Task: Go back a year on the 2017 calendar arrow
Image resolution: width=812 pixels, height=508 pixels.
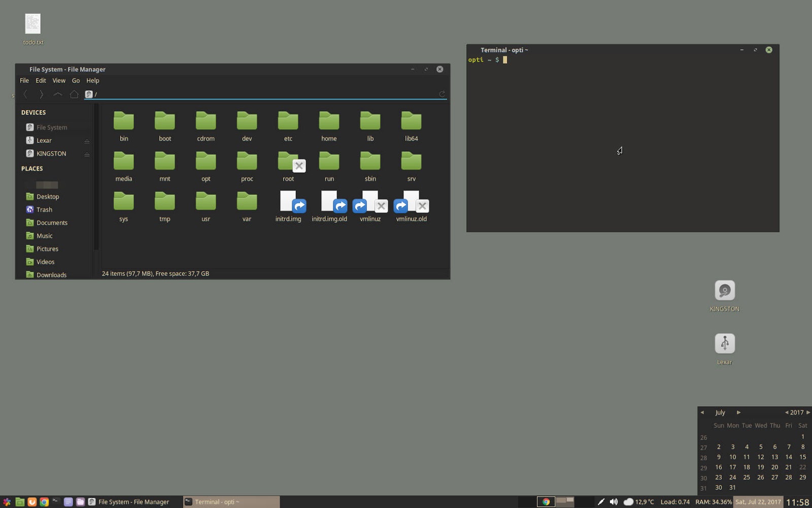Action: [x=786, y=412]
